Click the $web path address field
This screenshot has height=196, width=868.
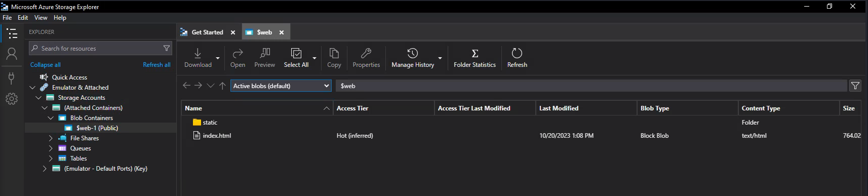(x=591, y=86)
